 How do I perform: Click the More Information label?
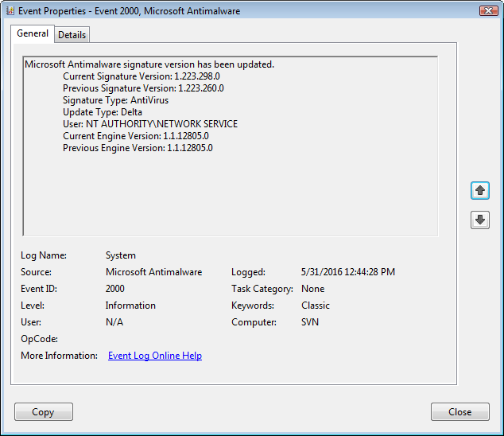point(59,356)
